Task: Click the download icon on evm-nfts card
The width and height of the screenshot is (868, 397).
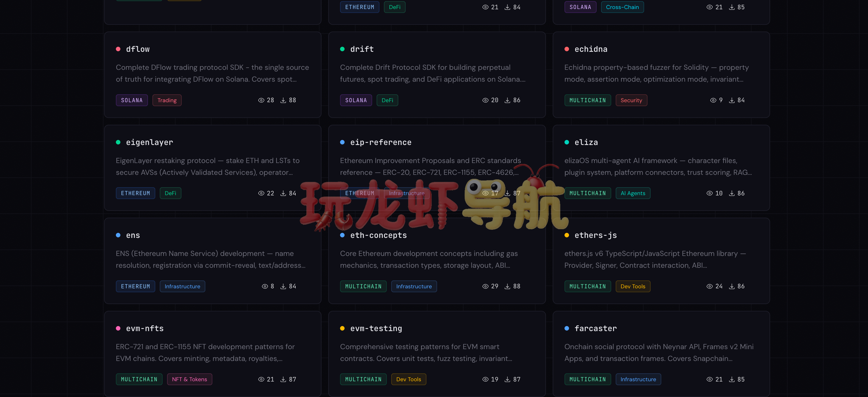Action: tap(284, 380)
